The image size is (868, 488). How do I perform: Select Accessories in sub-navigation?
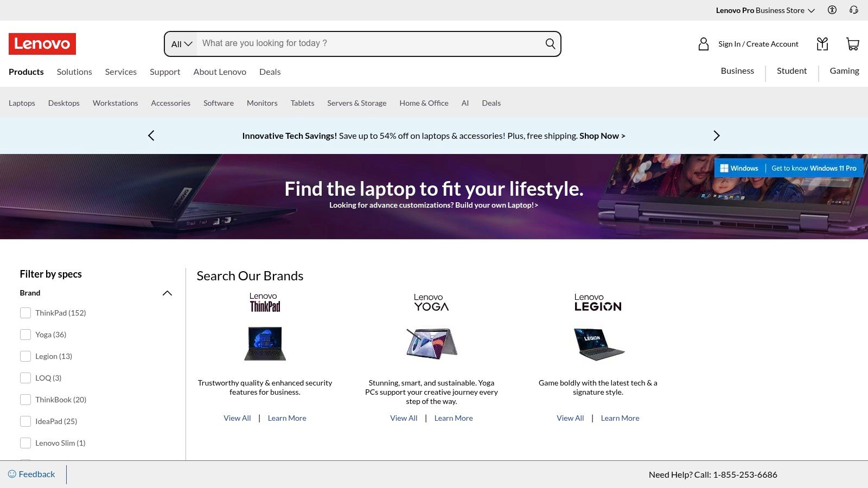[171, 103]
